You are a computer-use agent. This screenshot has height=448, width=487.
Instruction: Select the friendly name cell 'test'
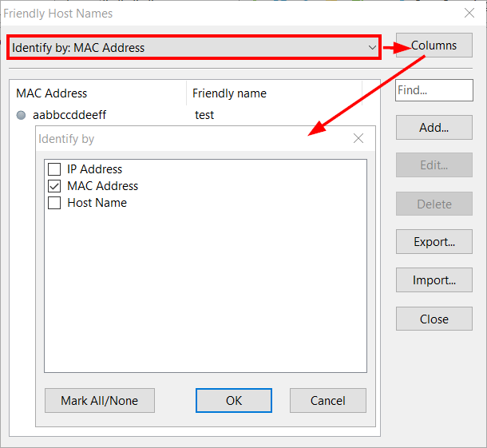pos(204,115)
